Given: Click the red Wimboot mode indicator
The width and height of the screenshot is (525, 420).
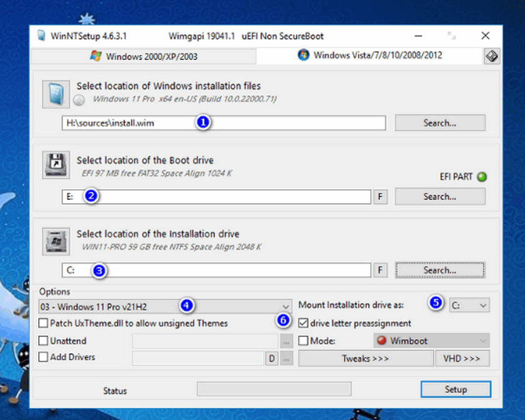Looking at the screenshot, I should click(x=381, y=341).
